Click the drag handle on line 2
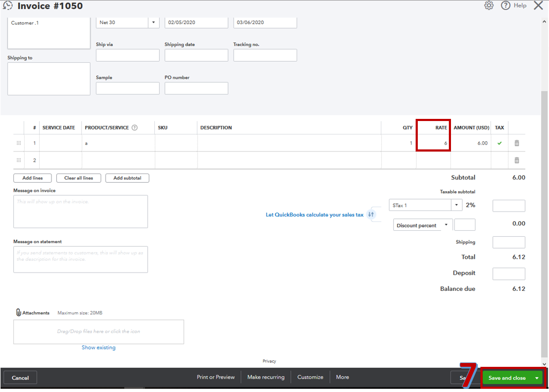Image resolution: width=549 pixels, height=392 pixels. tap(19, 160)
